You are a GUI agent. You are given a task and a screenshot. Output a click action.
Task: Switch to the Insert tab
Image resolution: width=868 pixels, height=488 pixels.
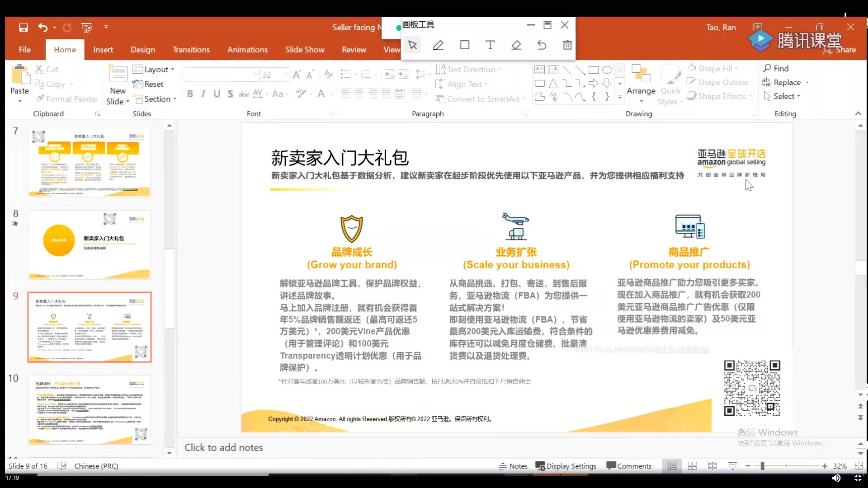tap(103, 50)
